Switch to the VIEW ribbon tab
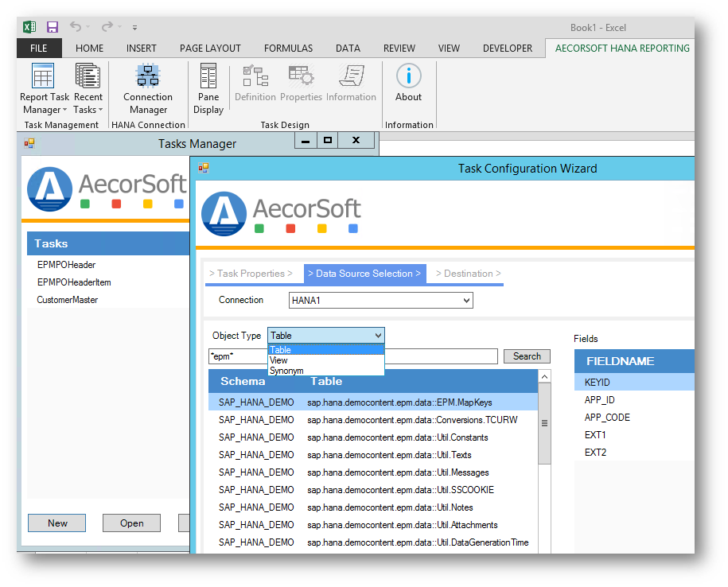728x587 pixels. tap(449, 49)
